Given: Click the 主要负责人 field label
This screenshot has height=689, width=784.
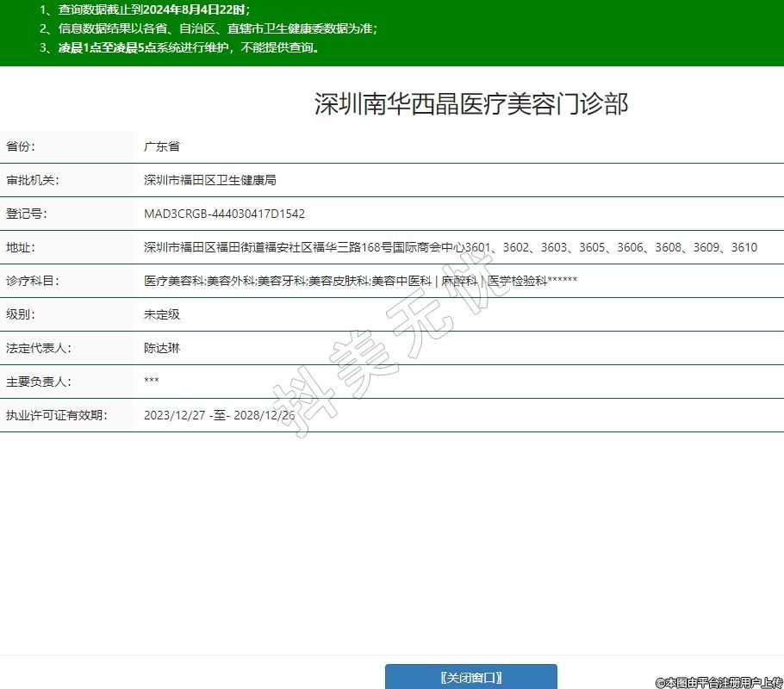Looking at the screenshot, I should [38, 382].
